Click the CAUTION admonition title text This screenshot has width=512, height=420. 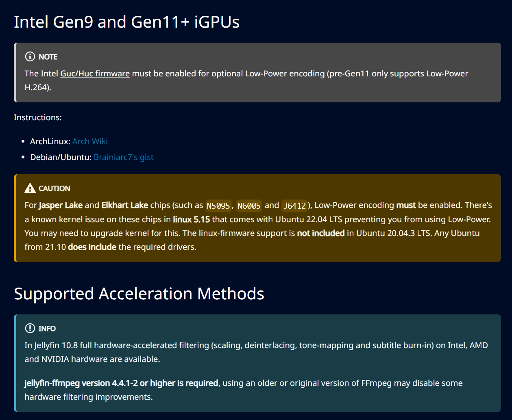54,188
